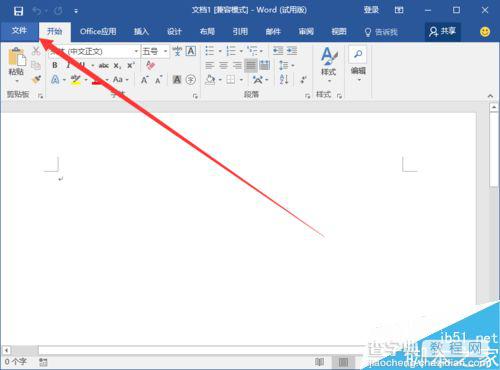The width and height of the screenshot is (500, 370).
Task: Open the clipboard (剪贴板) dialog launcher
Action: tap(40, 96)
